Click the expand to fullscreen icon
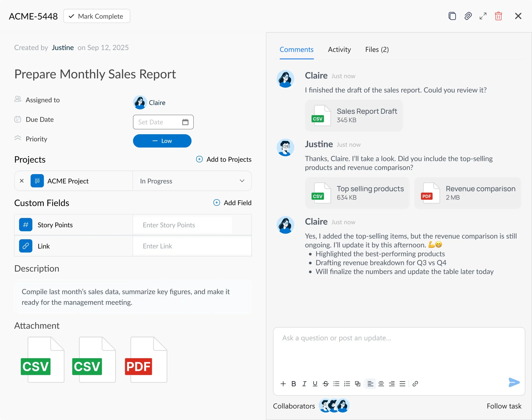The width and height of the screenshot is (532, 420). click(483, 16)
